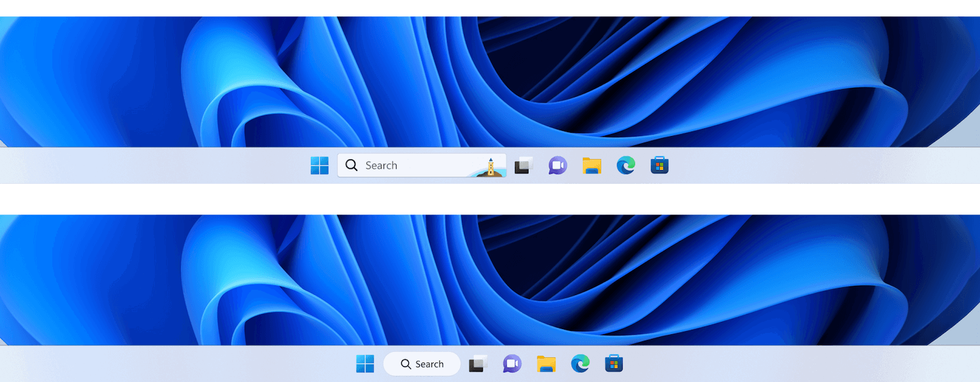Click the magnifier icon inside the Search pill
Screen dimensions: 980x382
[x=406, y=364]
